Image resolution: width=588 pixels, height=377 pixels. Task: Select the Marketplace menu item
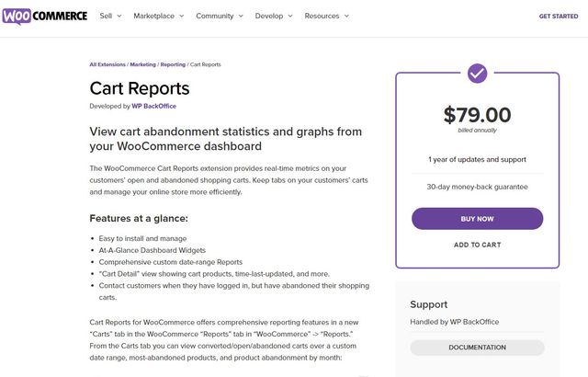[153, 17]
